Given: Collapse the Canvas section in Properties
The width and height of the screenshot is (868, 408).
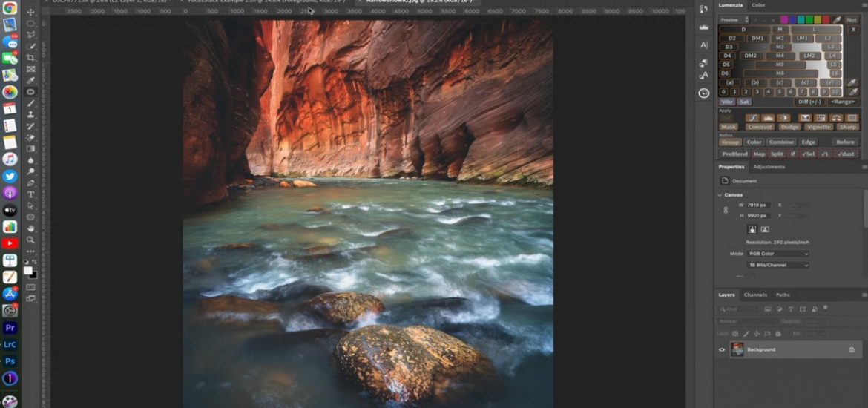Looking at the screenshot, I should 720,195.
